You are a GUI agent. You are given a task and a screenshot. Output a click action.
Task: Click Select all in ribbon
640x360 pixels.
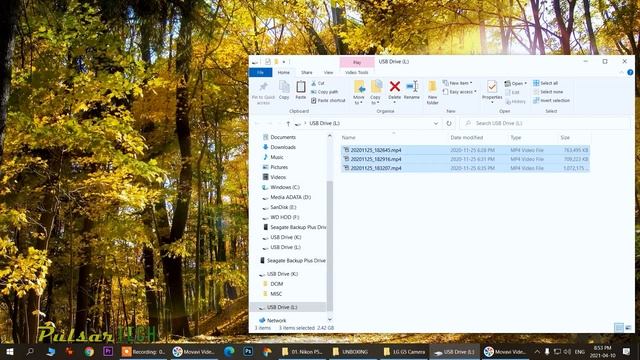[545, 83]
